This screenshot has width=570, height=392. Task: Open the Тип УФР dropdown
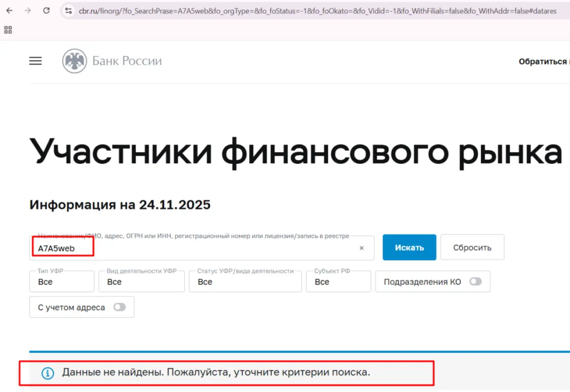[62, 282]
